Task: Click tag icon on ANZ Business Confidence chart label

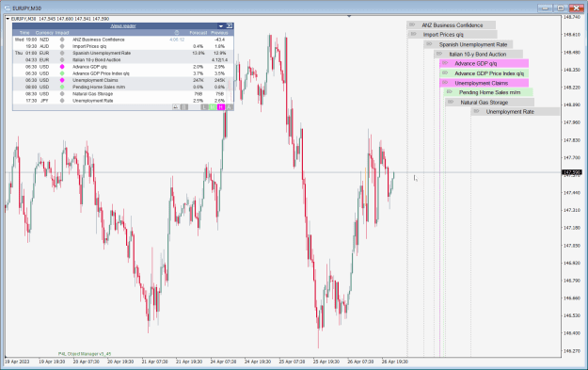Action: pyautogui.click(x=412, y=24)
